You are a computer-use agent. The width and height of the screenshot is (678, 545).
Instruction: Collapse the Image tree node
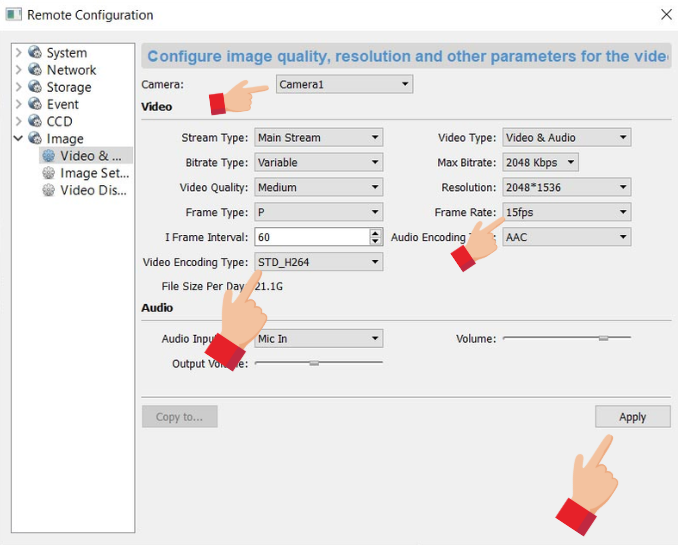pos(18,138)
